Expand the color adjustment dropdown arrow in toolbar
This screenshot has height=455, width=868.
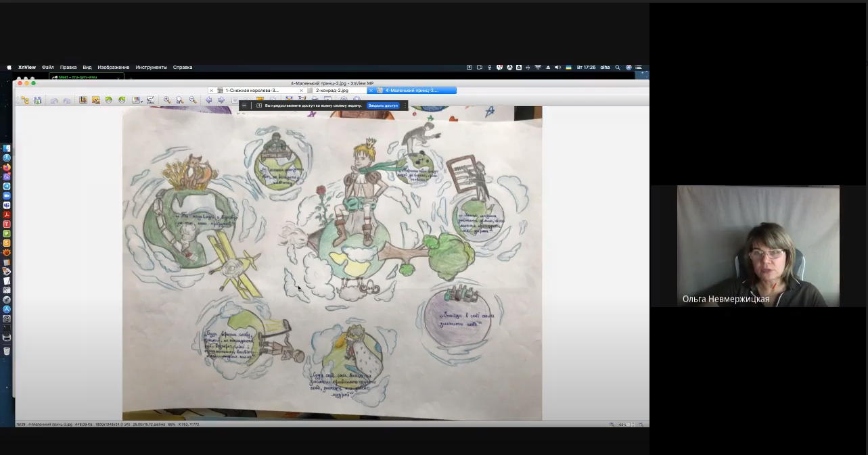tap(142, 101)
